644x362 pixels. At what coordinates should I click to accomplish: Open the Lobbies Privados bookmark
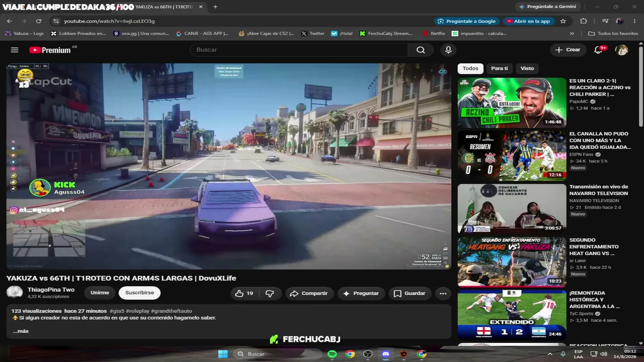click(78, 34)
